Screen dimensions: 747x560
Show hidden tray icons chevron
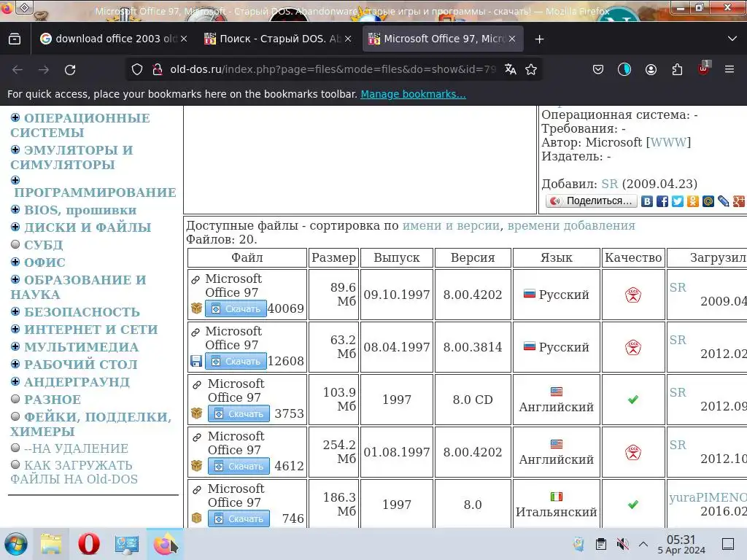[643, 544]
